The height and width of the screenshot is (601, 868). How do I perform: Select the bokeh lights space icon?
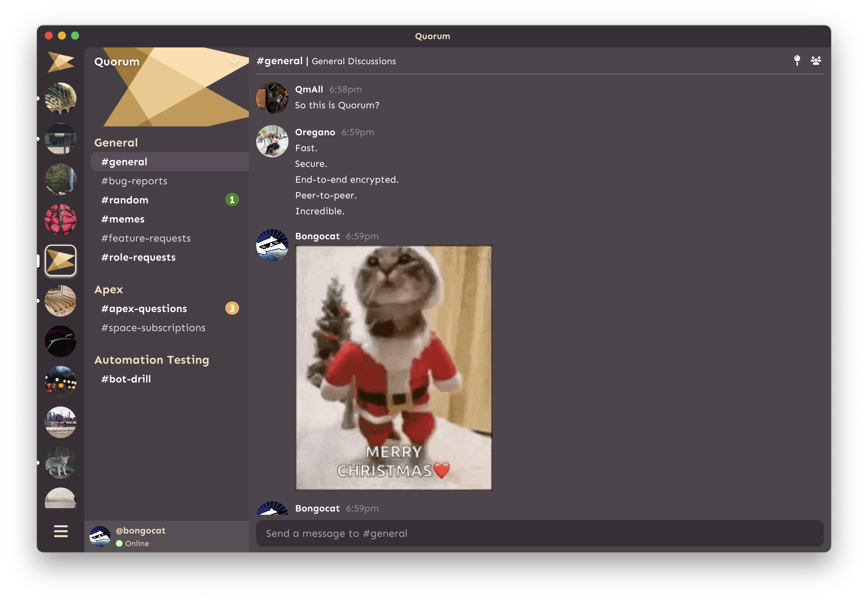tap(61, 381)
